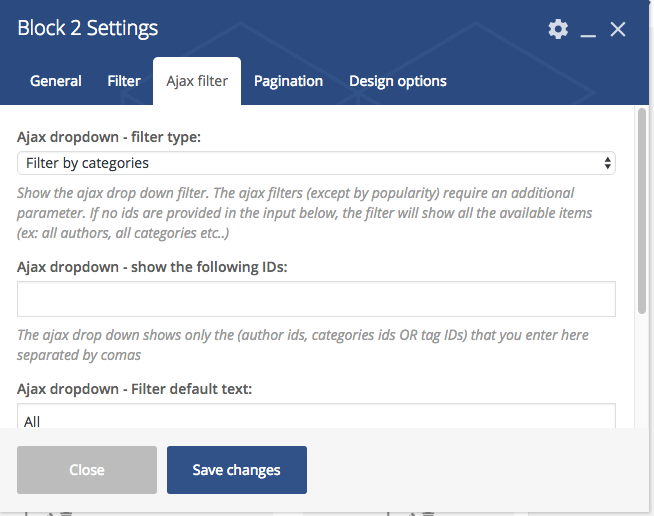Image resolution: width=654 pixels, height=516 pixels.
Task: Open the Design options tab
Action: (x=398, y=81)
